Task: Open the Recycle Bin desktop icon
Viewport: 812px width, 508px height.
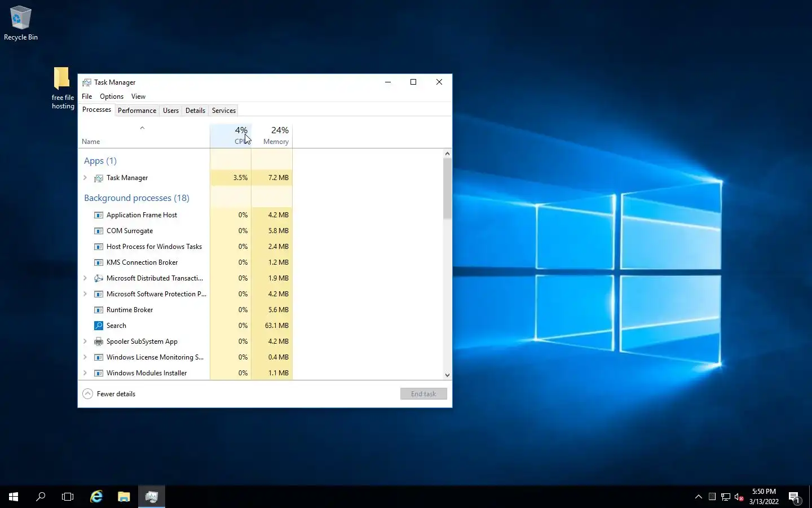Action: [x=21, y=23]
